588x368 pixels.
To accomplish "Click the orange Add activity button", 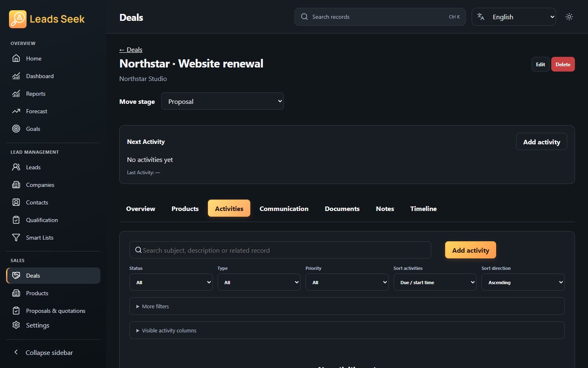I will (470, 250).
